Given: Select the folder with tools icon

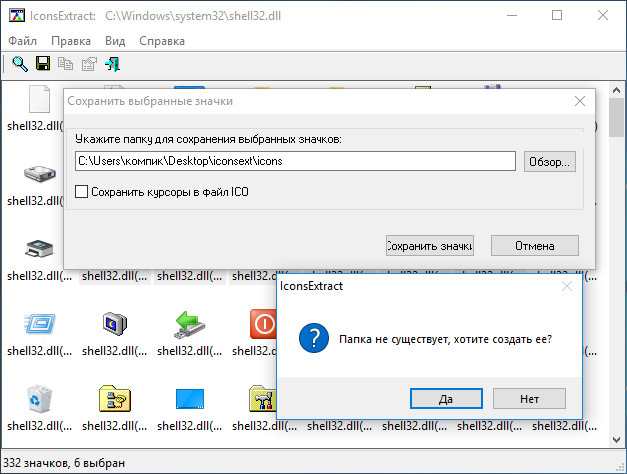Looking at the screenshot, I should (x=263, y=398).
